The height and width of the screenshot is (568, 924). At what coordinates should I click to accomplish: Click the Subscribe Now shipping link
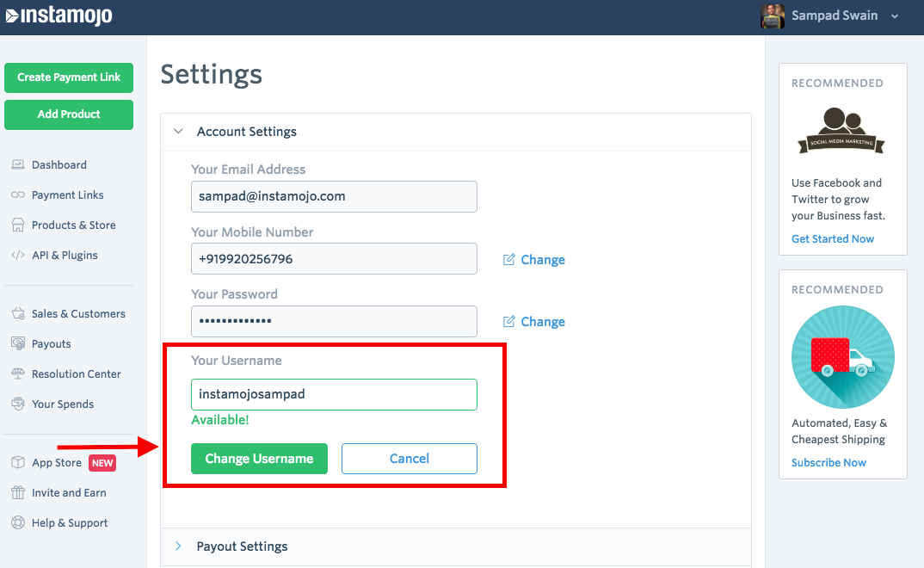829,463
